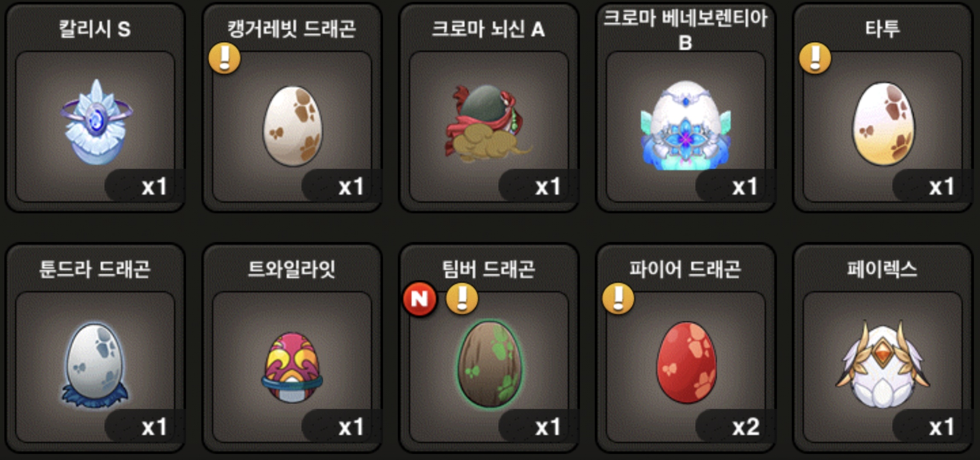Click the 툰드라 드래곤 name label
This screenshot has width=980, height=460.
click(95, 269)
